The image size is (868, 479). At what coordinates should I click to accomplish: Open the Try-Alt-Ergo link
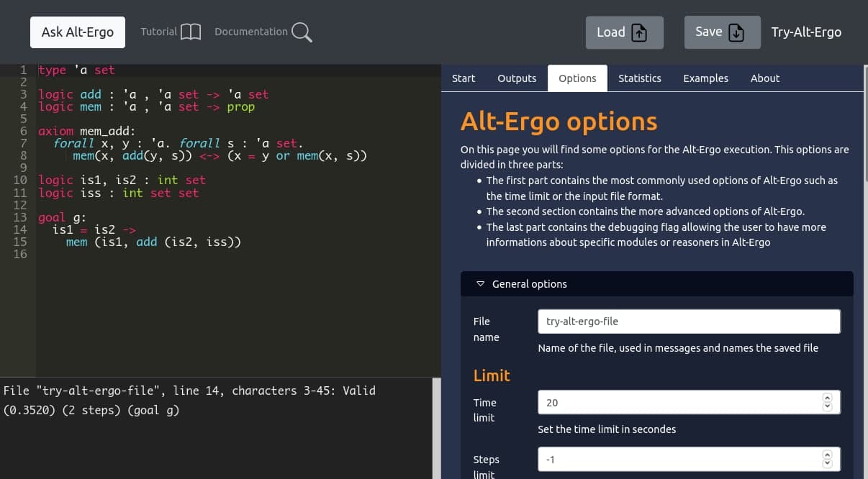point(806,32)
